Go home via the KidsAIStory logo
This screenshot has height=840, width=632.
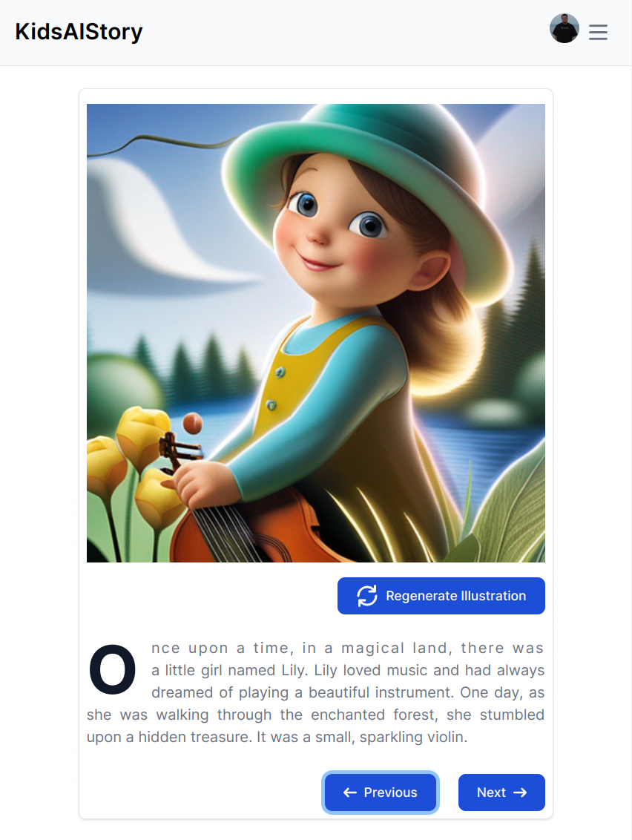click(x=79, y=32)
